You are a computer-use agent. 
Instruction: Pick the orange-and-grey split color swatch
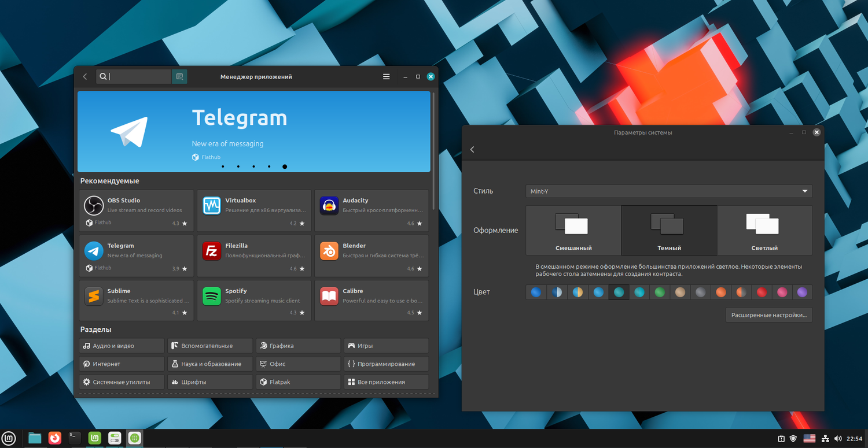[741, 293]
